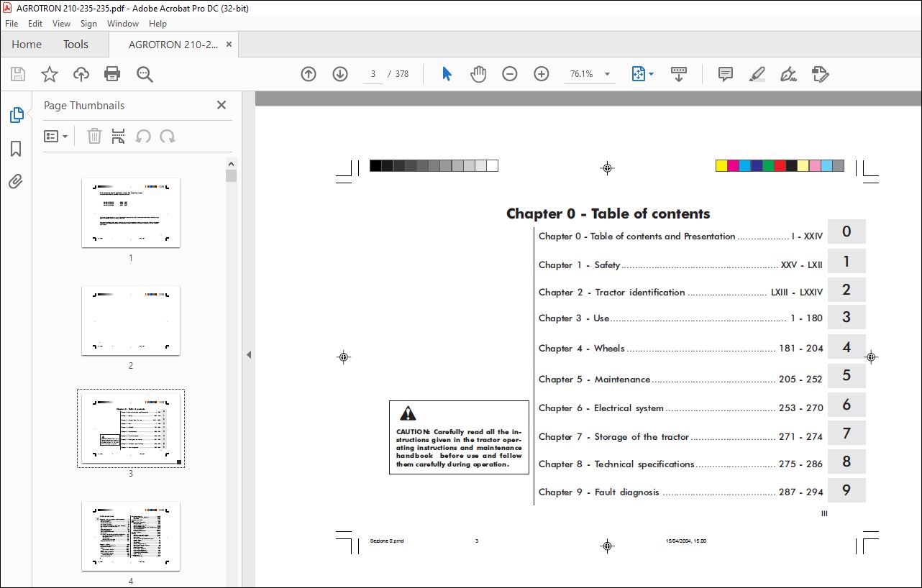Select page 1 thumbnail
Image resolution: width=922 pixels, height=588 pixels.
131,213
